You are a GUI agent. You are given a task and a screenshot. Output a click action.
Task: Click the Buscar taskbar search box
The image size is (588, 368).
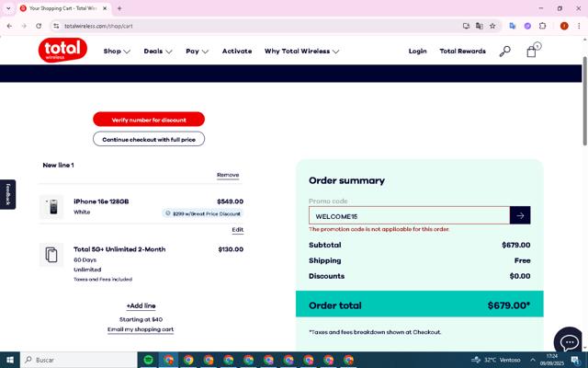pos(79,360)
